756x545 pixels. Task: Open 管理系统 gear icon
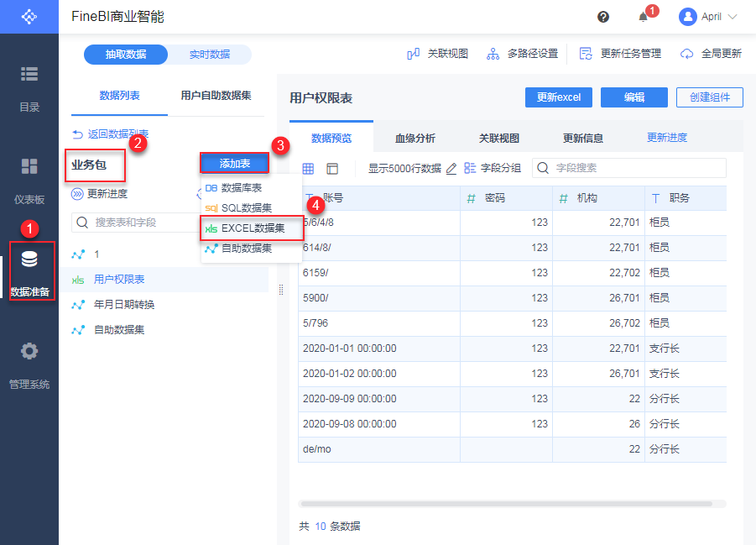29,351
